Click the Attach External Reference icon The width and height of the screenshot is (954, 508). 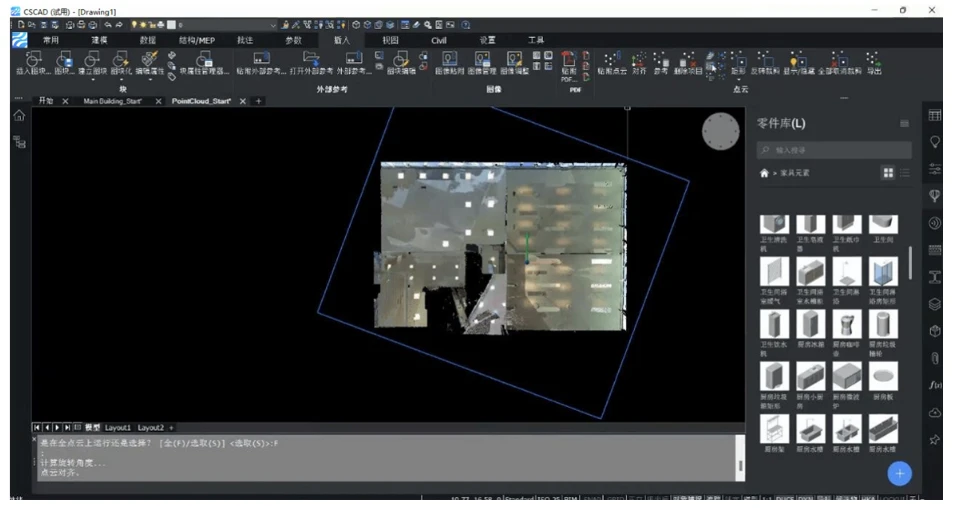262,58
